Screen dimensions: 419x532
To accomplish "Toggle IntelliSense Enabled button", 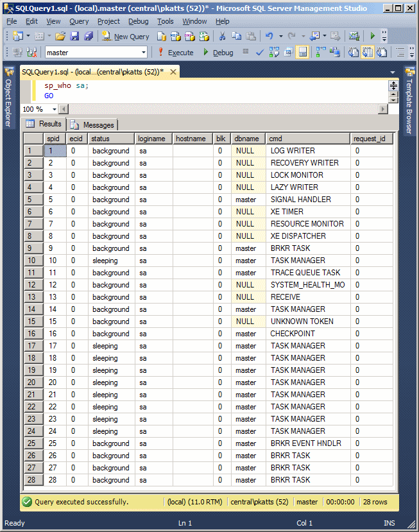I will point(302,53).
